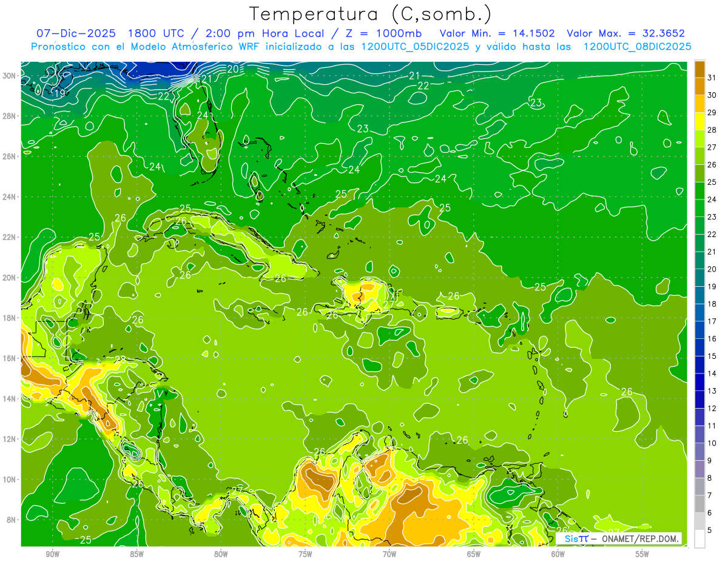This screenshot has width=728, height=562.
Task: Click the '65W' longitude axis label
Action: (x=474, y=554)
